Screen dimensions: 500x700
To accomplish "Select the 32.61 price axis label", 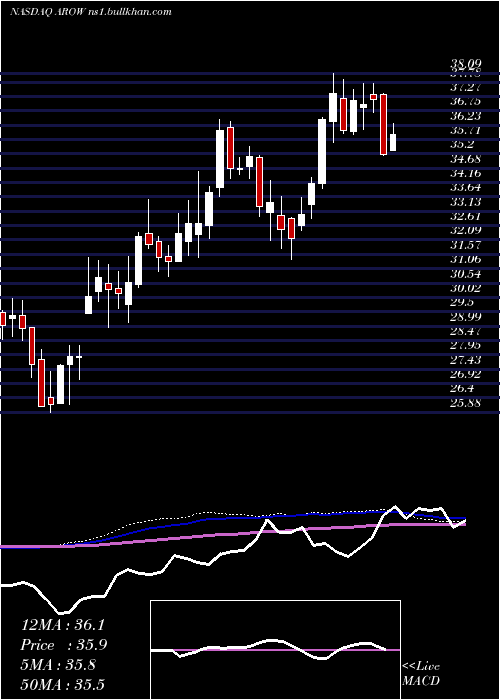I will click(x=466, y=216).
